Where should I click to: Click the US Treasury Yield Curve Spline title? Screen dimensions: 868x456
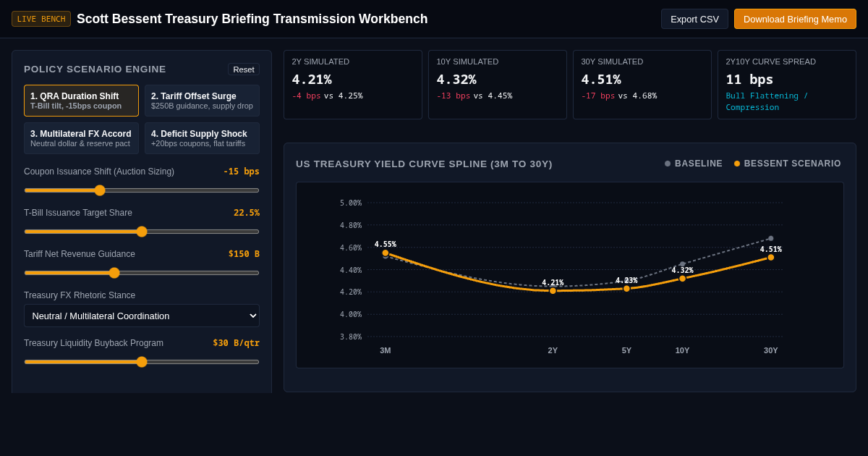[424, 164]
